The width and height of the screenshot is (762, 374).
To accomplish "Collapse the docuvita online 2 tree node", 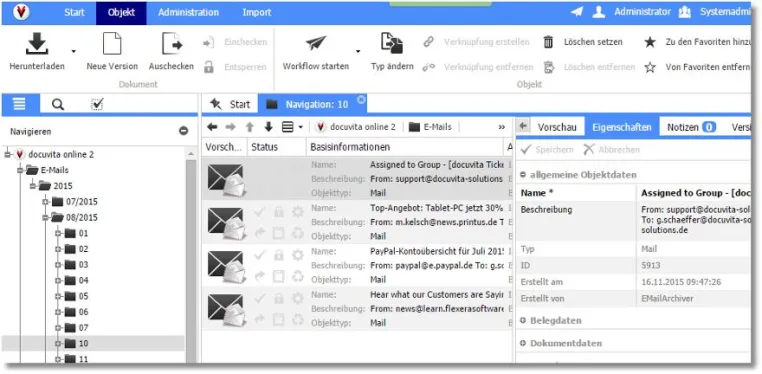I will click(7, 154).
